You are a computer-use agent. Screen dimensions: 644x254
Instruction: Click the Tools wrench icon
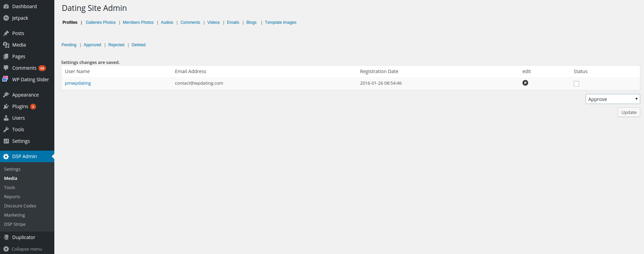point(6,130)
